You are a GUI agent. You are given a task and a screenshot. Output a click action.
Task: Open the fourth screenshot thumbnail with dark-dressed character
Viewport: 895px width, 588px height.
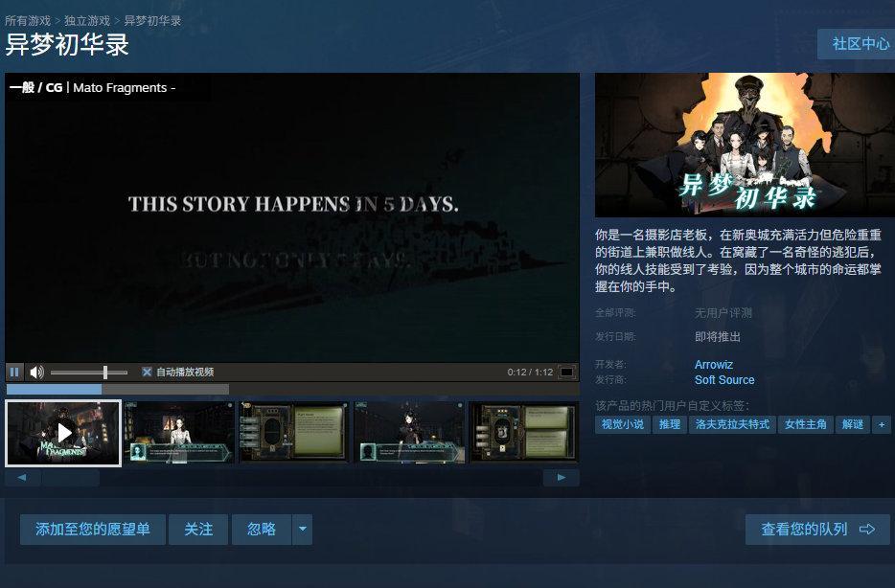click(409, 432)
